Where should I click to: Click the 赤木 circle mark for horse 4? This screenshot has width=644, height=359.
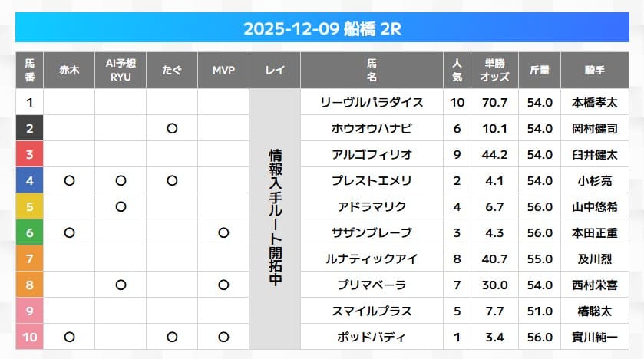(69, 180)
